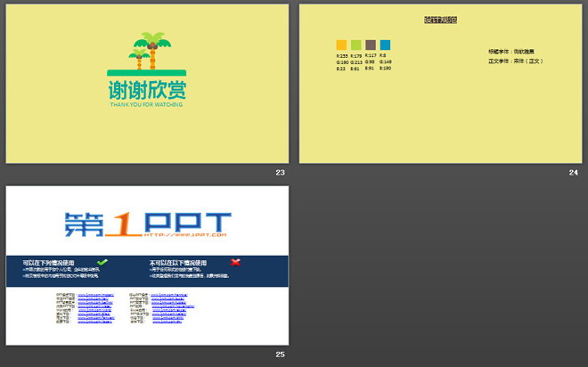The height and width of the screenshot is (367, 588).
Task: Open the last link in right link column
Action: (x=167, y=322)
